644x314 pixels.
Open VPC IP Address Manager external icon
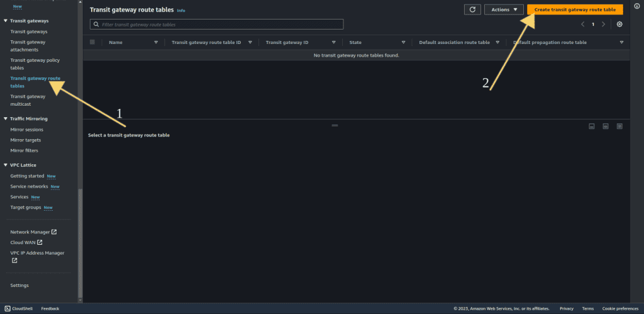click(x=14, y=261)
